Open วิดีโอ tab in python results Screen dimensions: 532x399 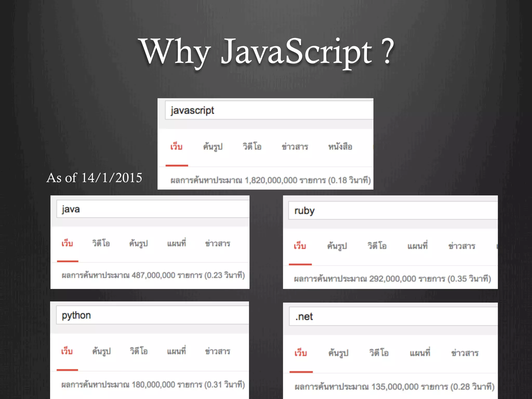139,351
